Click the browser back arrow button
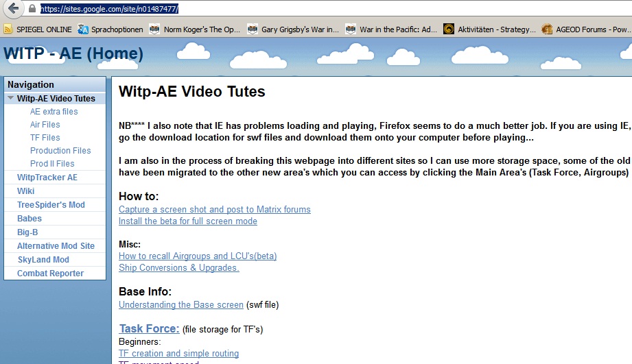Viewport: 632px width, 364px height. pyautogui.click(x=13, y=8)
